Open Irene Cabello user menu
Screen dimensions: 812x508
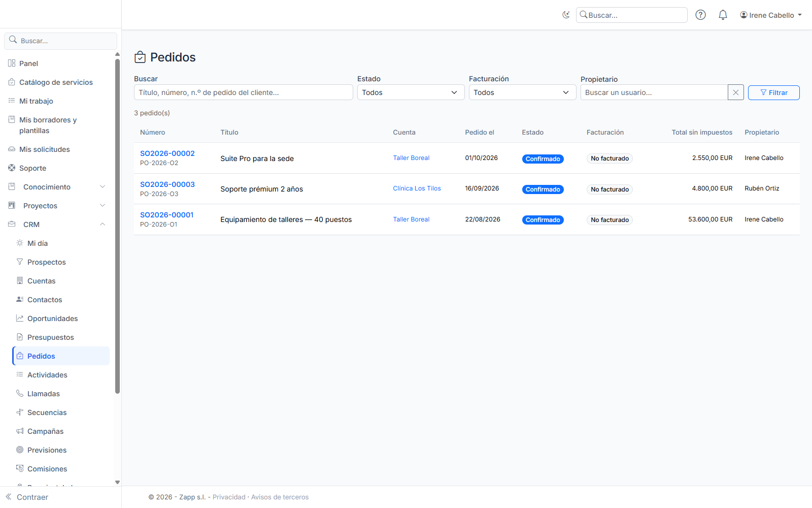(771, 15)
